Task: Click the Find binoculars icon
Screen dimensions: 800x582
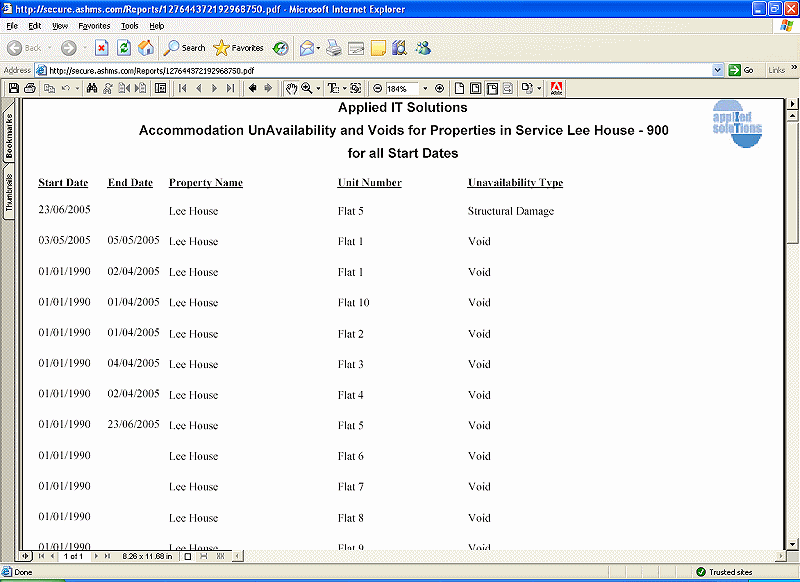Action: pyautogui.click(x=92, y=89)
